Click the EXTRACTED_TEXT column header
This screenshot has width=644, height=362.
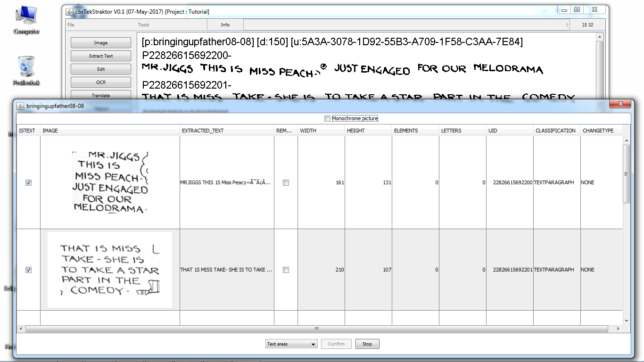pos(227,131)
